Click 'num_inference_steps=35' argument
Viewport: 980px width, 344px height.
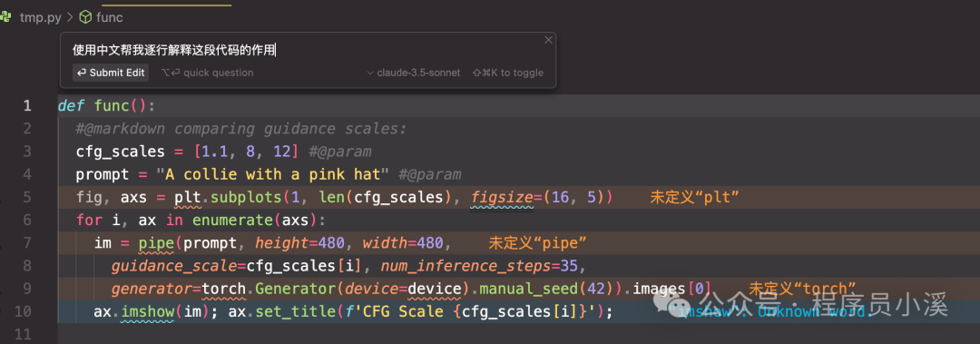pos(479,266)
